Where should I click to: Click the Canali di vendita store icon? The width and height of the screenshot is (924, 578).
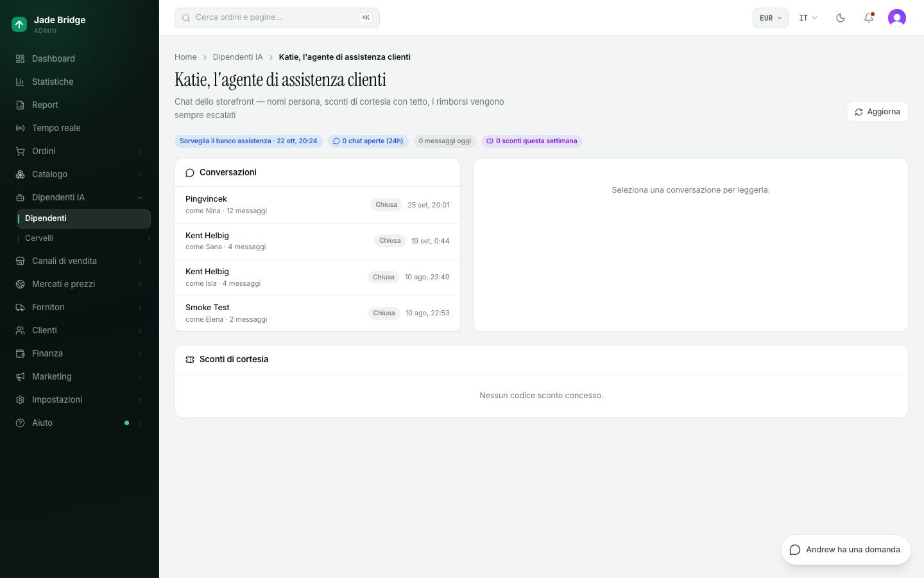(x=20, y=261)
